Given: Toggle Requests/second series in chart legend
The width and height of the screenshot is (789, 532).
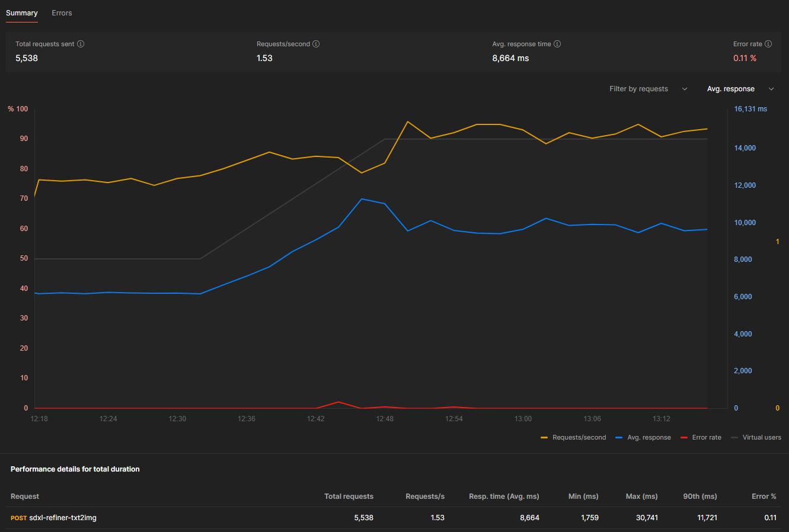Looking at the screenshot, I should tap(573, 437).
